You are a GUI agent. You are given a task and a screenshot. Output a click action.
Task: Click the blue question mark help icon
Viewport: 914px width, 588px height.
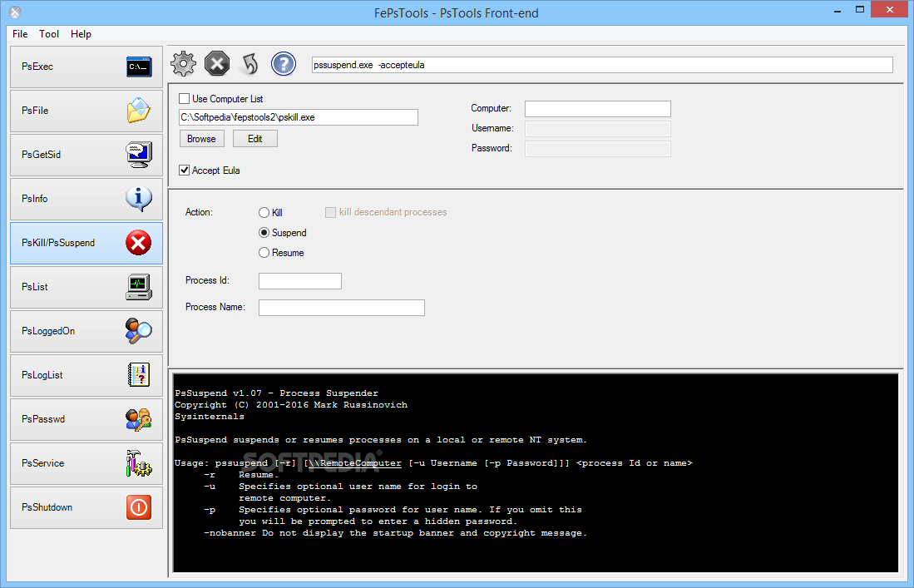(x=284, y=64)
